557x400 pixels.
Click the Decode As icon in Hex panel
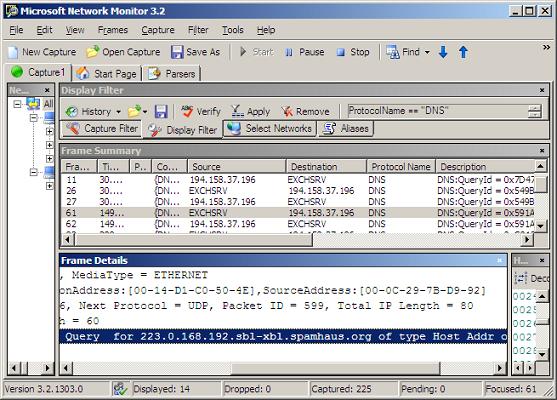[x=520, y=278]
